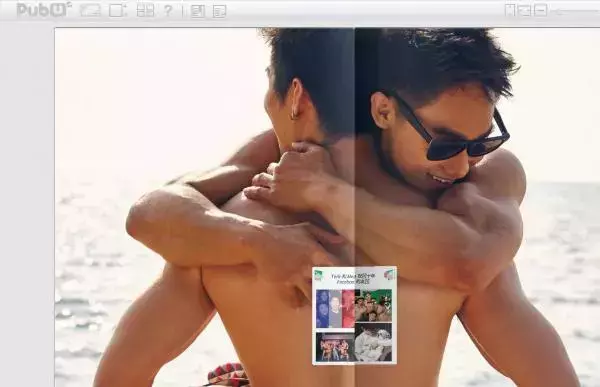
Task: Click the stage lineup photo thumbnail
Action: click(x=335, y=347)
